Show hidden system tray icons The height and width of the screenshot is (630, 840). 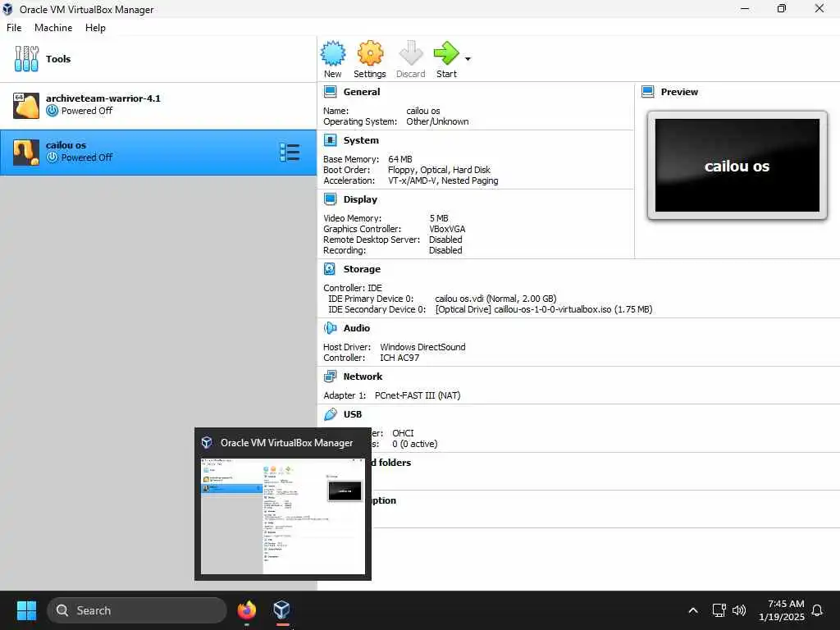[x=692, y=610]
